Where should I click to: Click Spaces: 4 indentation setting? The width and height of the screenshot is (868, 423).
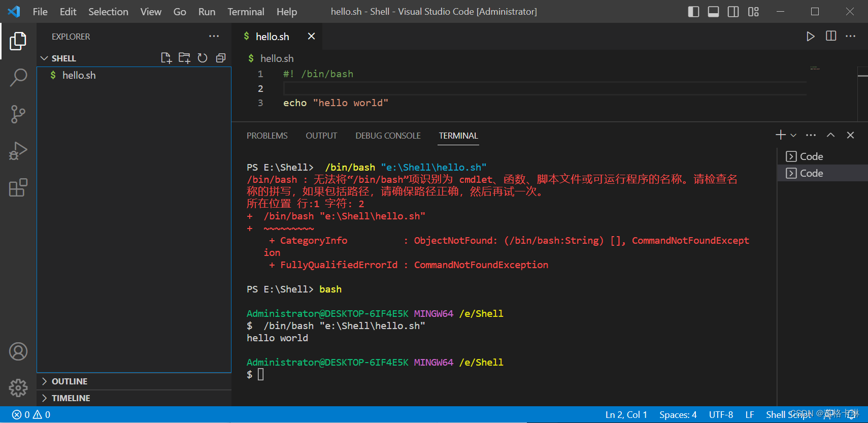point(678,414)
